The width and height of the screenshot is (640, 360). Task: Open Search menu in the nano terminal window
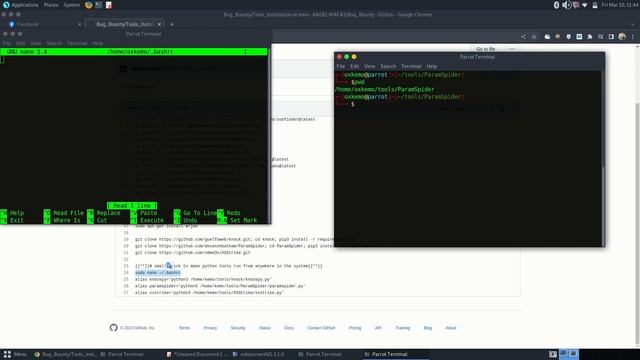point(54,43)
